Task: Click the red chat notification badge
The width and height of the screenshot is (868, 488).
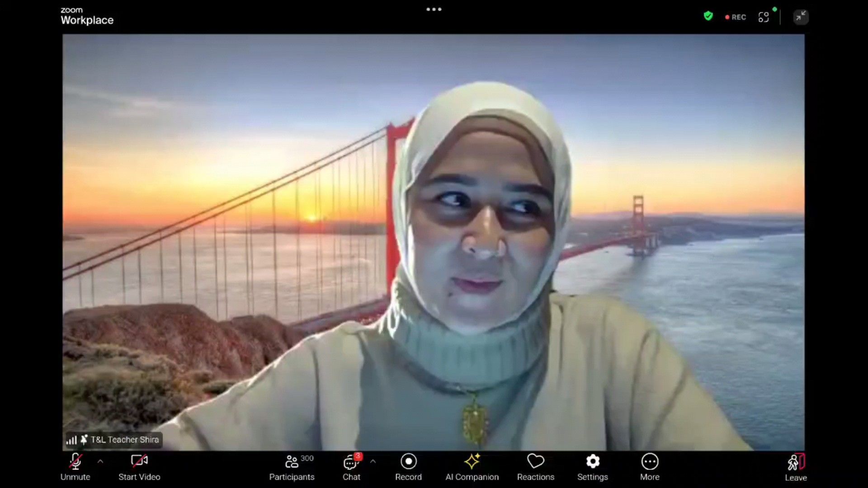Action: point(358,456)
